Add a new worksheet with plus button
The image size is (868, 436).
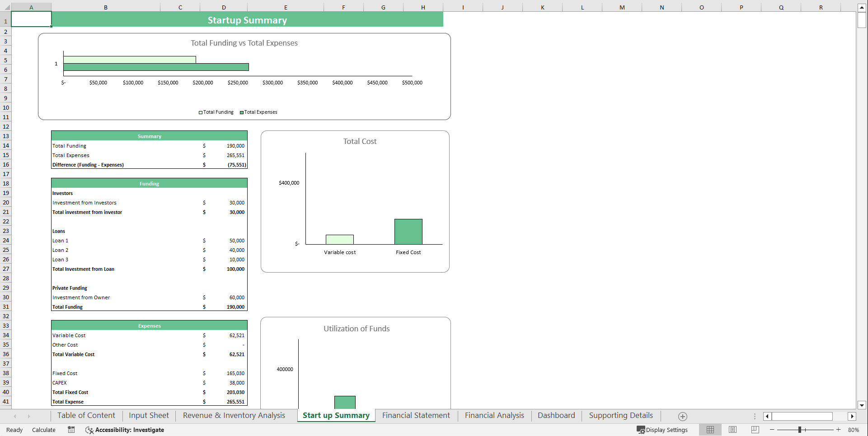tap(683, 416)
